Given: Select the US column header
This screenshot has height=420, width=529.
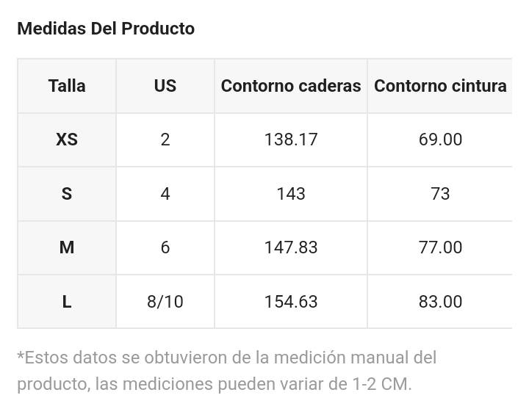Looking at the screenshot, I should click(165, 86).
